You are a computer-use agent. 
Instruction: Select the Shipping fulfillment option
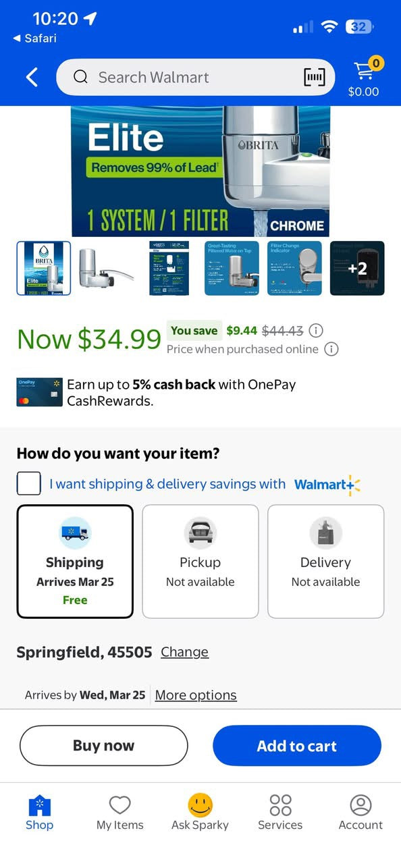(x=75, y=562)
